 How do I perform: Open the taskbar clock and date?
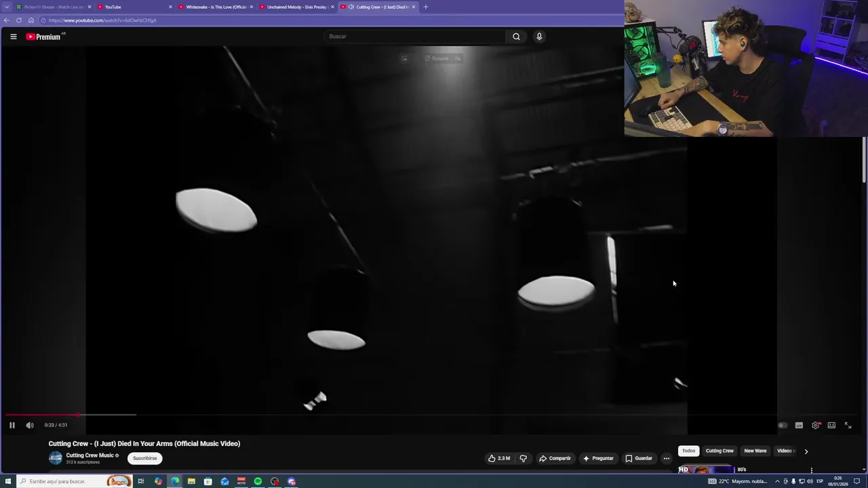pos(838,481)
